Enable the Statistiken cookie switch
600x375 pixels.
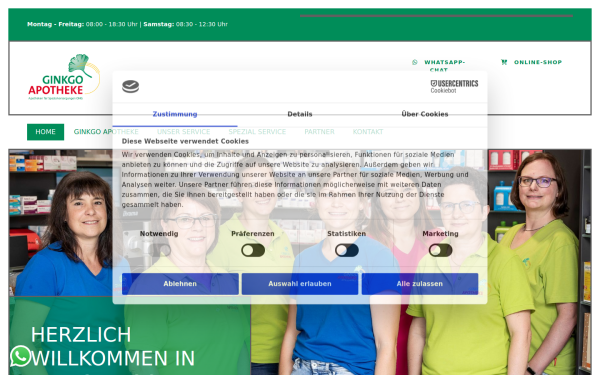347,251
